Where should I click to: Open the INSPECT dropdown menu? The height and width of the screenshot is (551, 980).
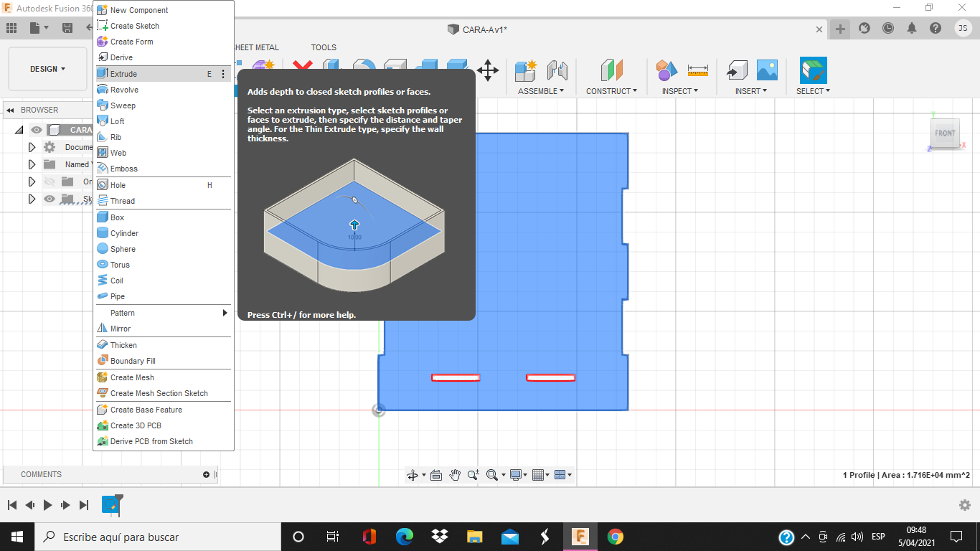(680, 91)
